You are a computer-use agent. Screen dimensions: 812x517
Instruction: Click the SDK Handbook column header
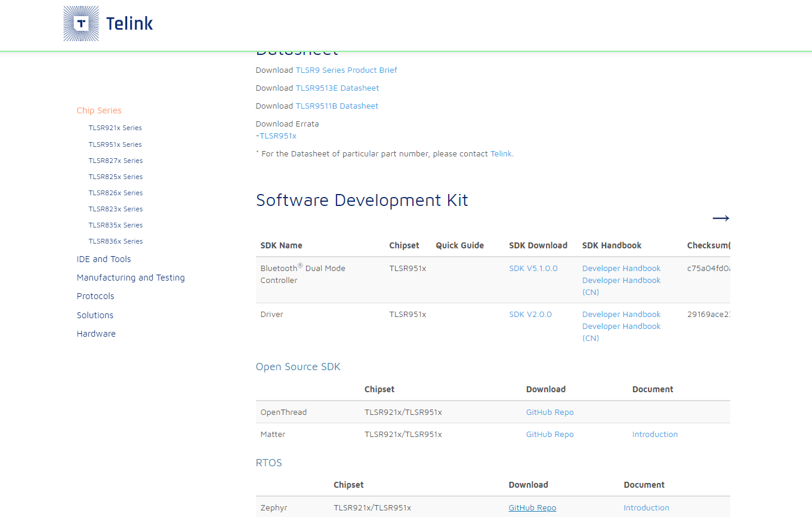point(612,245)
